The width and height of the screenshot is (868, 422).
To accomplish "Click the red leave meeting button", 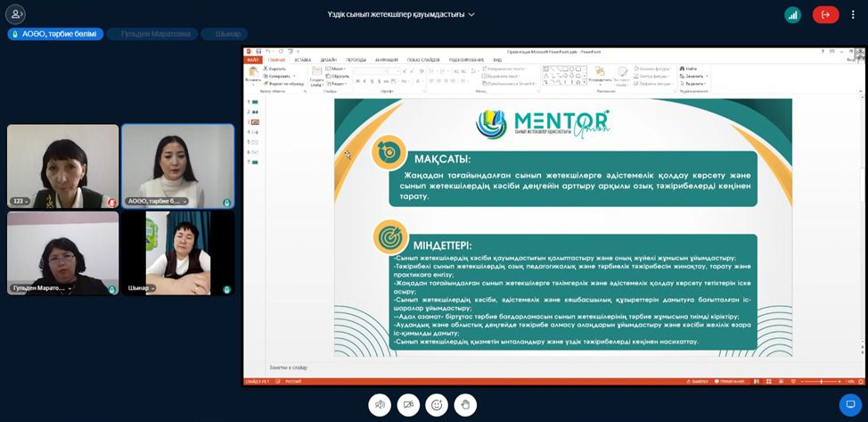I will click(825, 14).
